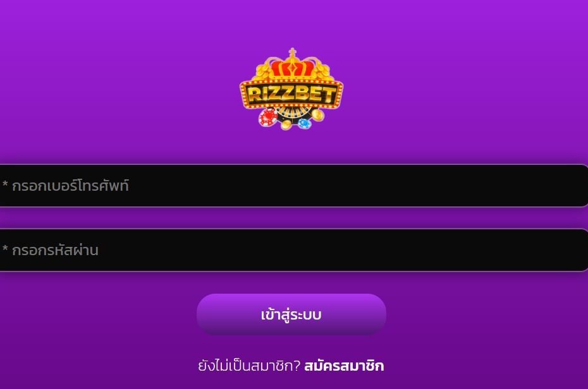Click the gold coin right of roulette

point(317,114)
